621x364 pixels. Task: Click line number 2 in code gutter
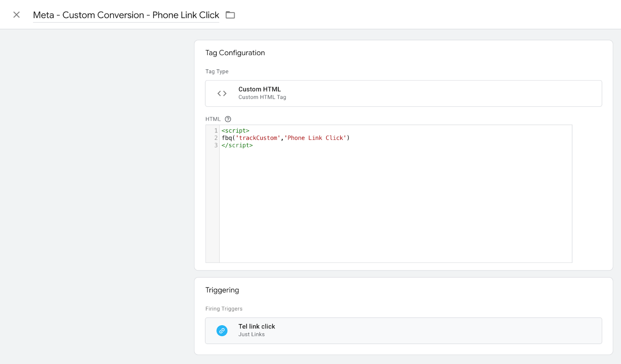tap(216, 138)
